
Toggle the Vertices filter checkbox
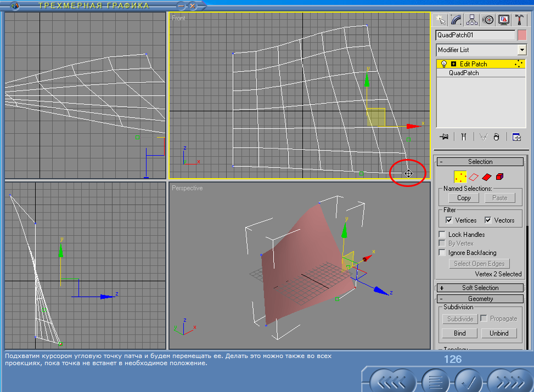[x=449, y=220]
